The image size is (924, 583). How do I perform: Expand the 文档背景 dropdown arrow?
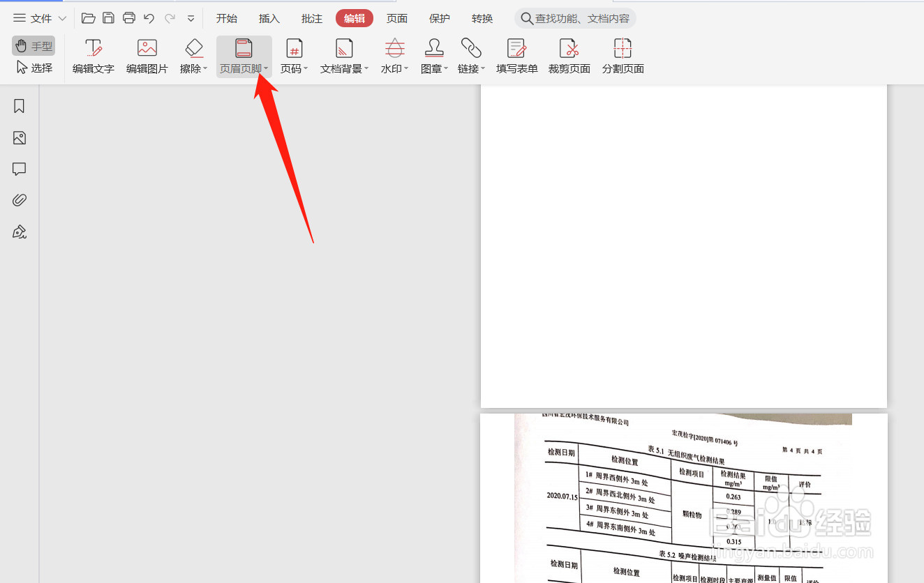[x=366, y=69]
